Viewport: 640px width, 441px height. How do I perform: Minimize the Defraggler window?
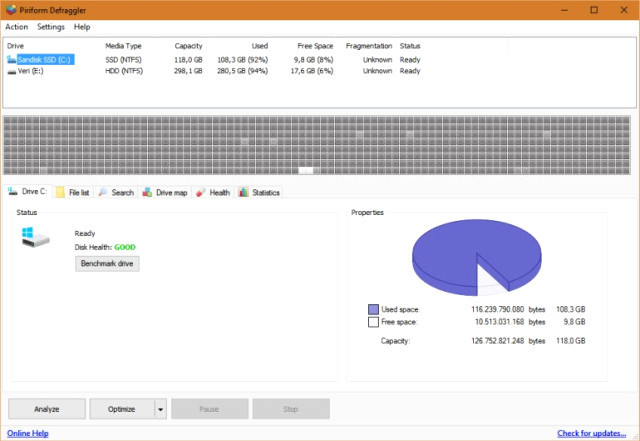point(564,10)
